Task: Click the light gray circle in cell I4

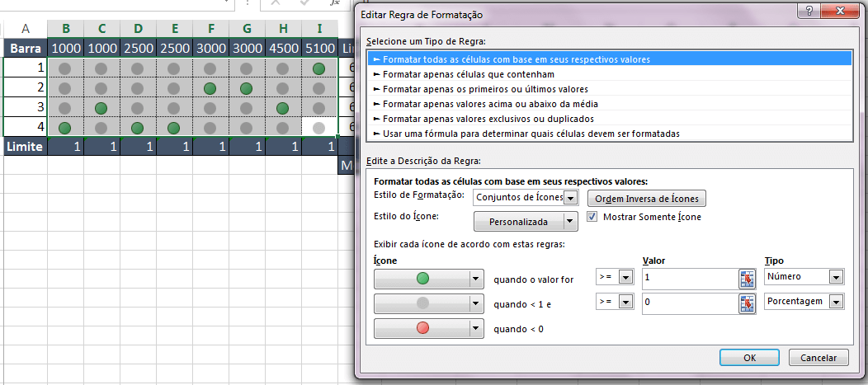Action: [318, 128]
